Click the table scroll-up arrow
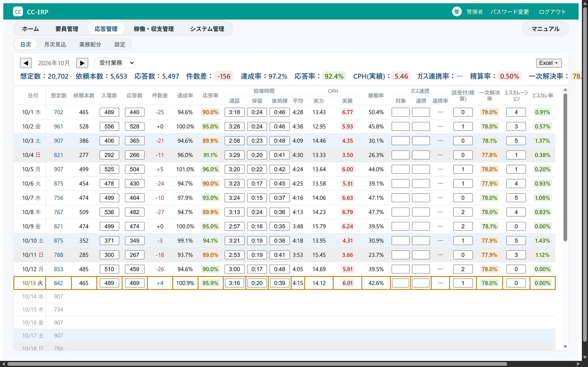Image resolution: width=588 pixels, height=367 pixels. [565, 90]
